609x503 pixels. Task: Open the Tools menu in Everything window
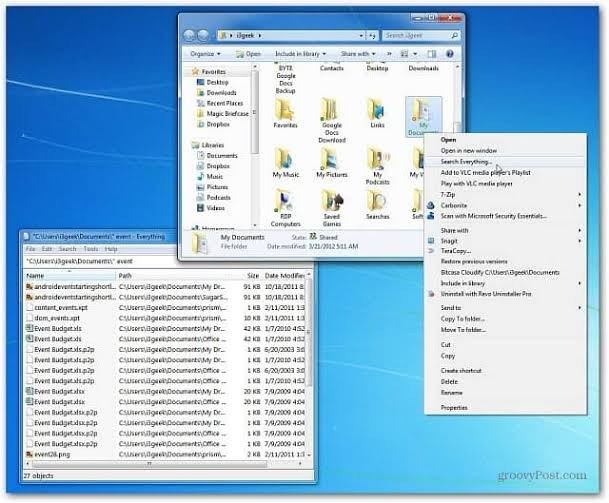pyautogui.click(x=90, y=249)
